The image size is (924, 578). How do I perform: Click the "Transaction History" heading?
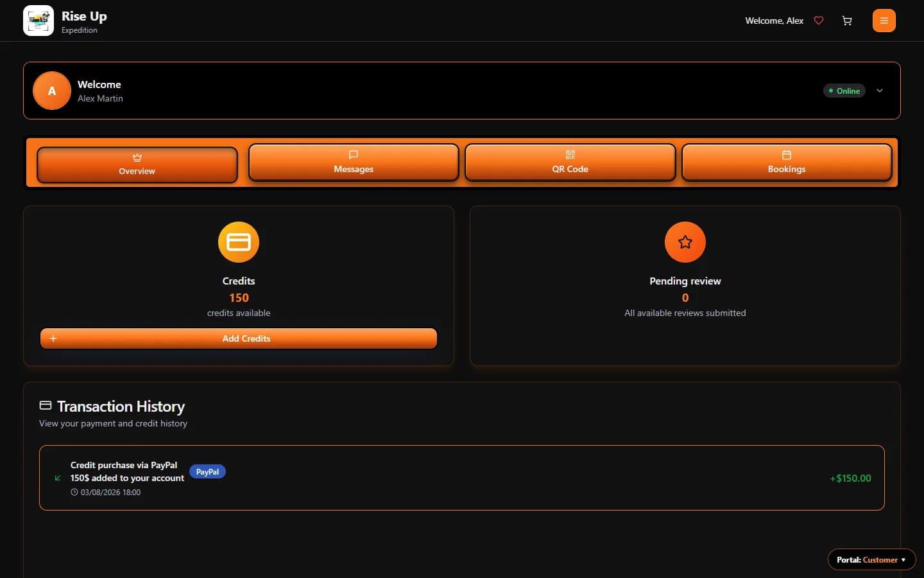coord(121,406)
